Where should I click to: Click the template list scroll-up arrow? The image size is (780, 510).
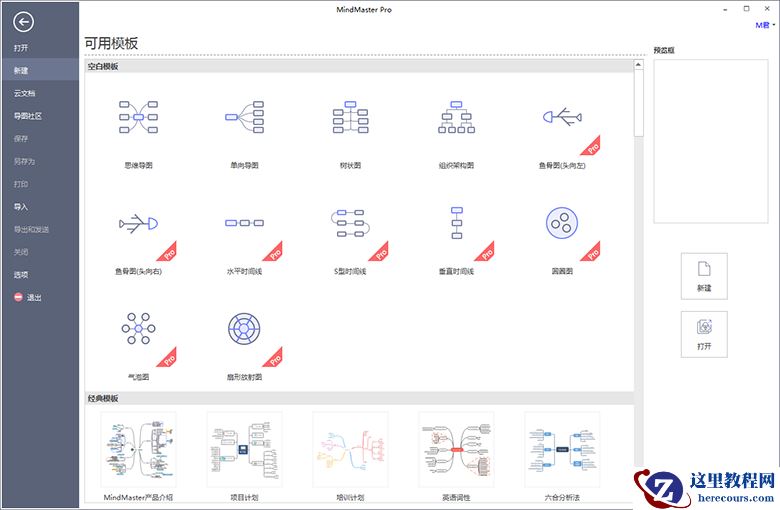[639, 65]
